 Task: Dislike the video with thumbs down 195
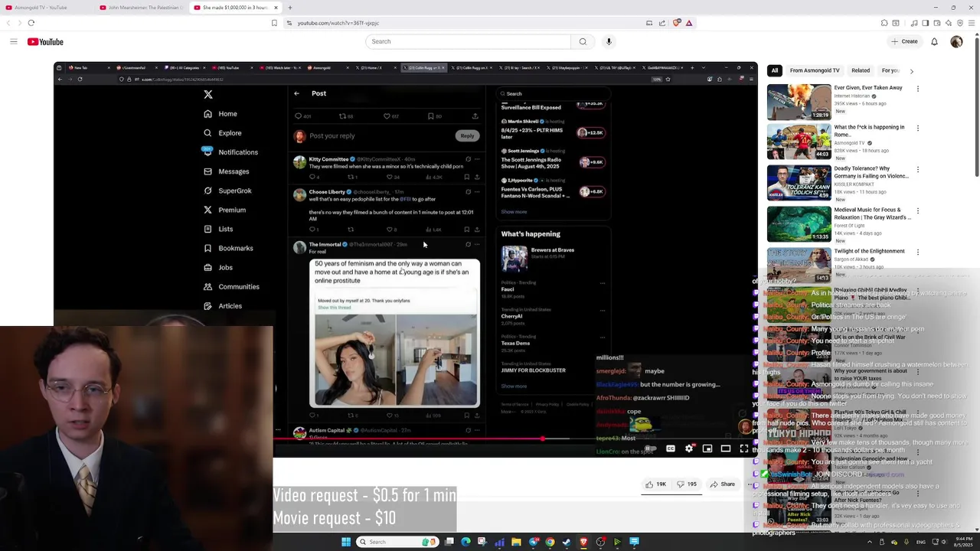(686, 484)
